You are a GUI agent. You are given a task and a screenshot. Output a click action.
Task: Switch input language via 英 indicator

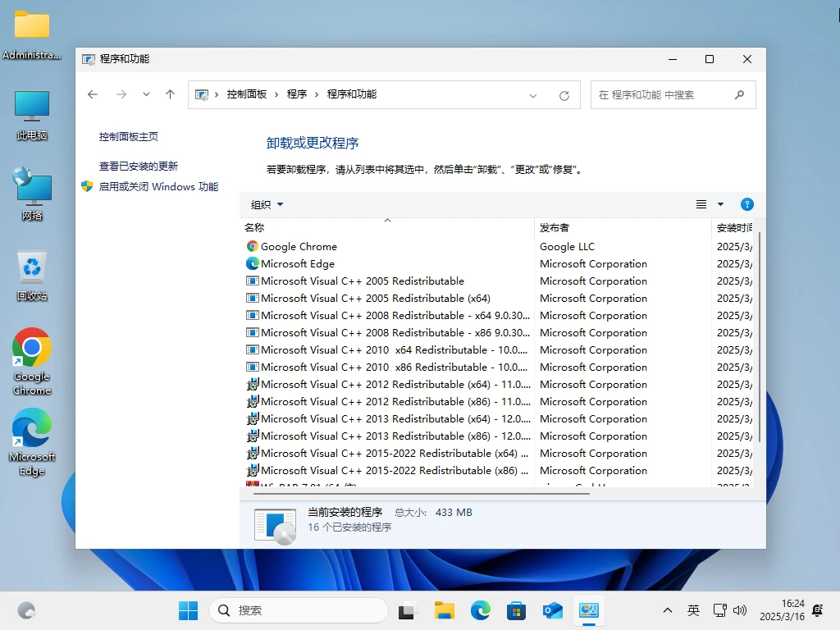693,610
